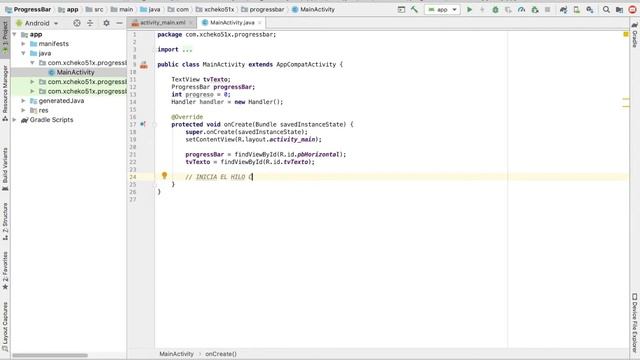Select Gradle Scripts in project tree
The image size is (640, 360).
click(x=69, y=120)
